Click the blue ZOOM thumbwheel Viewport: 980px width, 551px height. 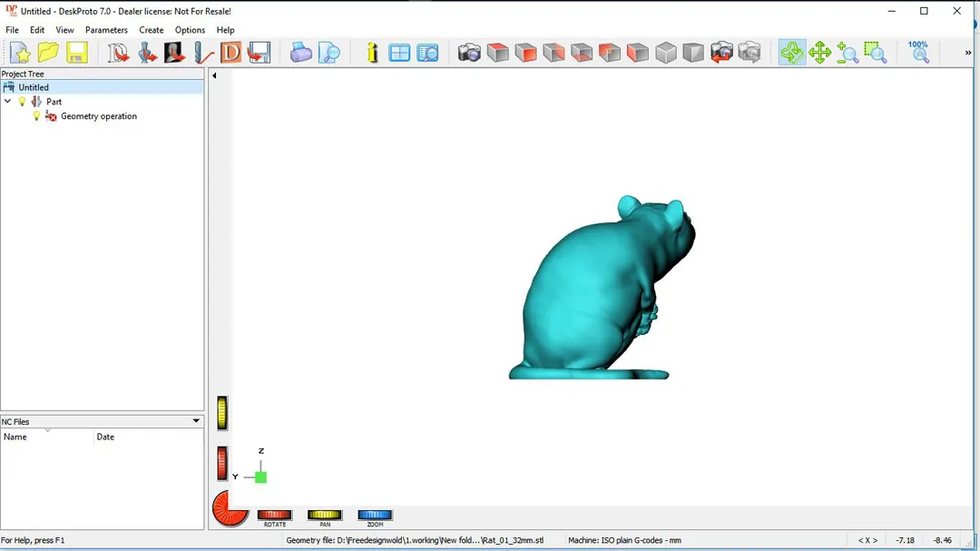[x=375, y=516]
